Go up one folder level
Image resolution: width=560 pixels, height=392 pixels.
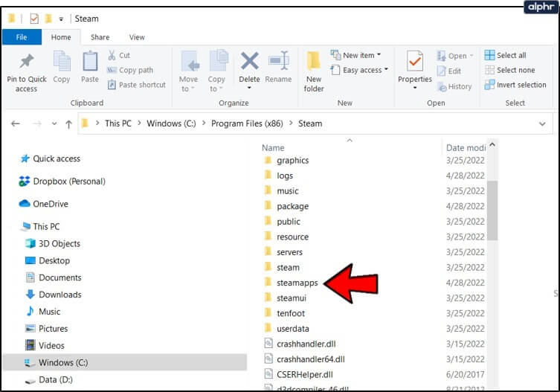coord(68,124)
